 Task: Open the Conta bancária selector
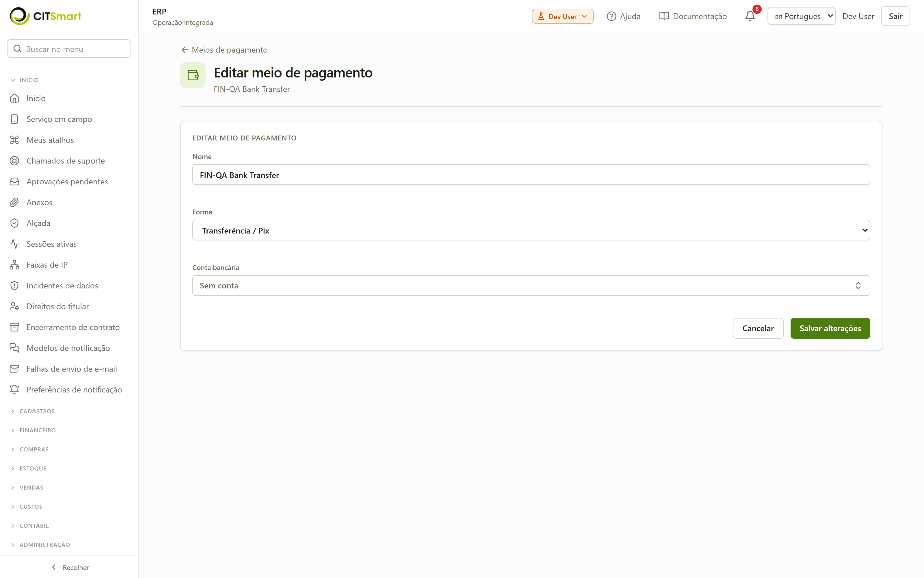pos(531,286)
